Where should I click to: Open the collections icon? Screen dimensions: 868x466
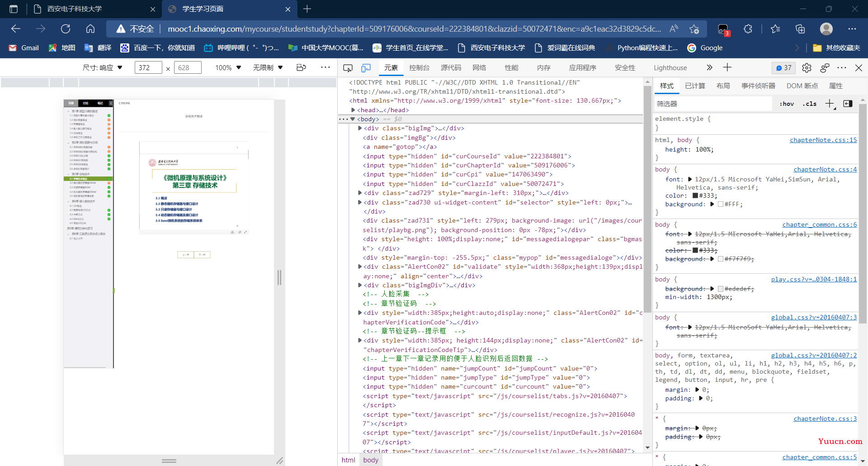point(800,29)
